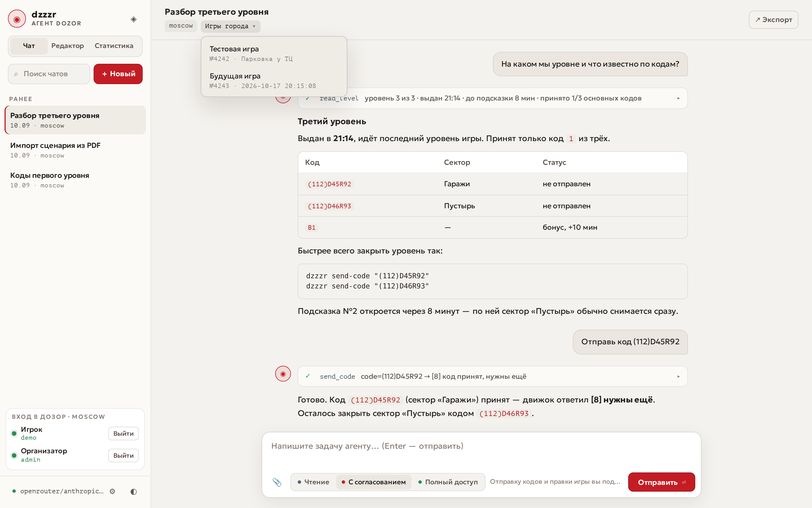The height and width of the screenshot is (508, 812).
Task: Choose Тестовая игра №4242 from list
Action: point(274,53)
